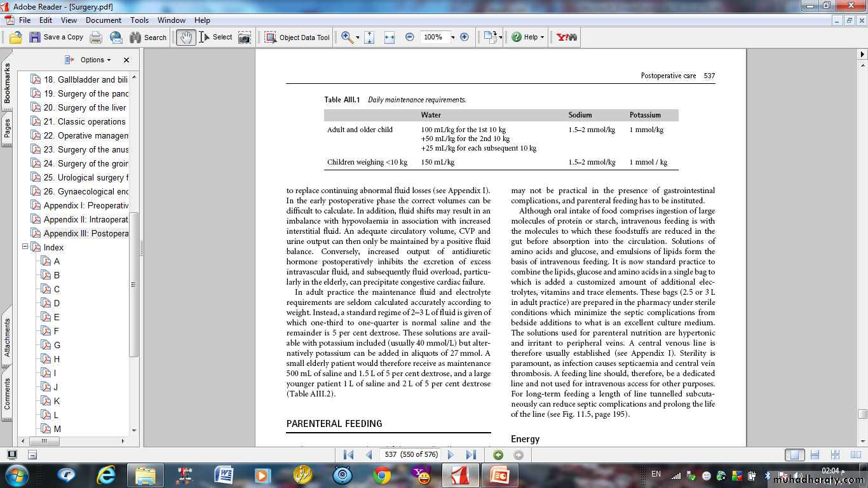Collapse the Index bookmark node
Viewport: 868px width, 488px height.
25,247
